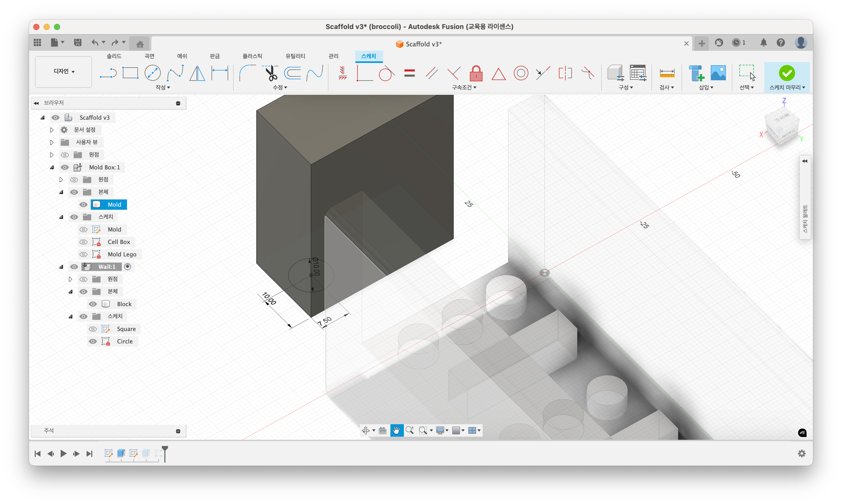Viewport: 842px width, 504px height.
Task: Switch to the 메쉬 tab
Action: [x=182, y=56]
